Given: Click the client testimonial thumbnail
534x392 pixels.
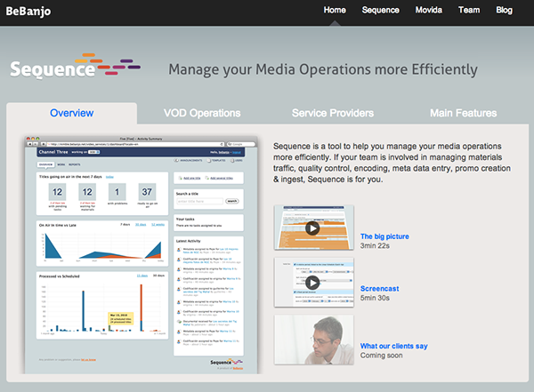Looking at the screenshot, I should (x=313, y=340).
